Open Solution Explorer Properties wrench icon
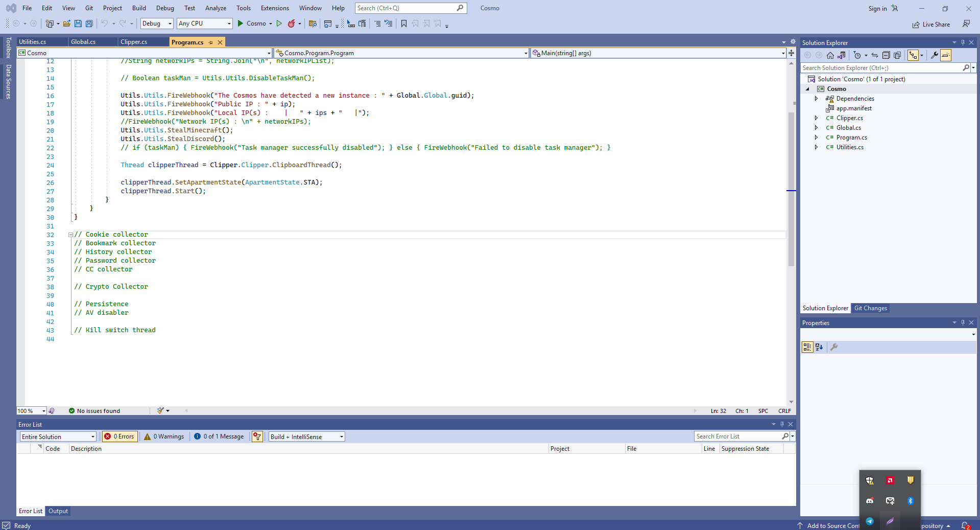 tap(935, 55)
